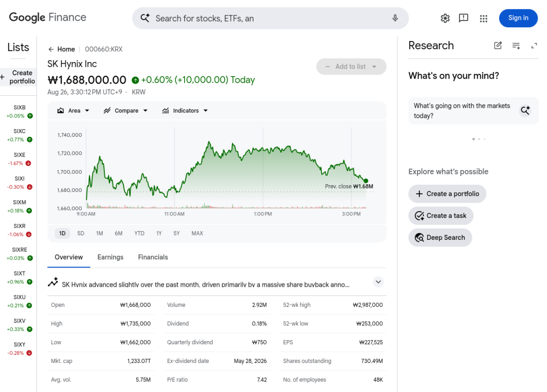The width and height of the screenshot is (547, 392).
Task: Select the MAX time range
Action: click(x=197, y=233)
